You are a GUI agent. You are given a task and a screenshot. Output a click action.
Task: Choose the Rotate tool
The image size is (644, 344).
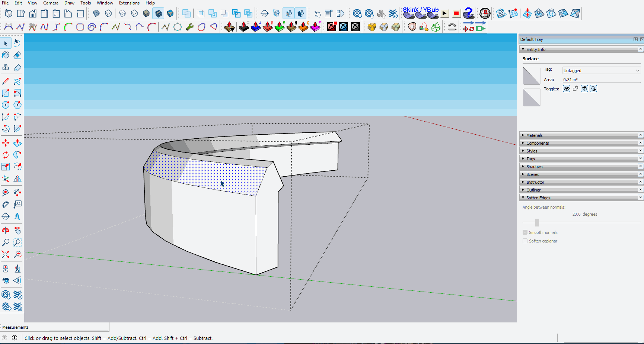click(x=6, y=155)
